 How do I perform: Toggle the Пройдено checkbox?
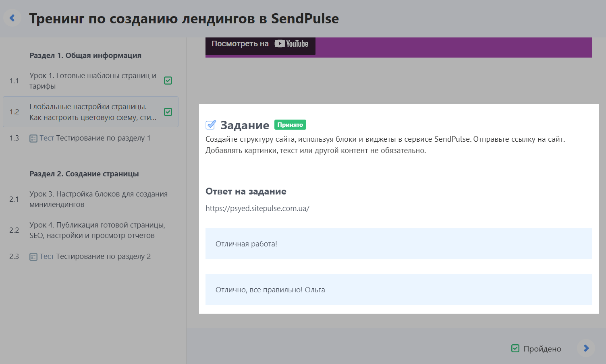(x=515, y=348)
